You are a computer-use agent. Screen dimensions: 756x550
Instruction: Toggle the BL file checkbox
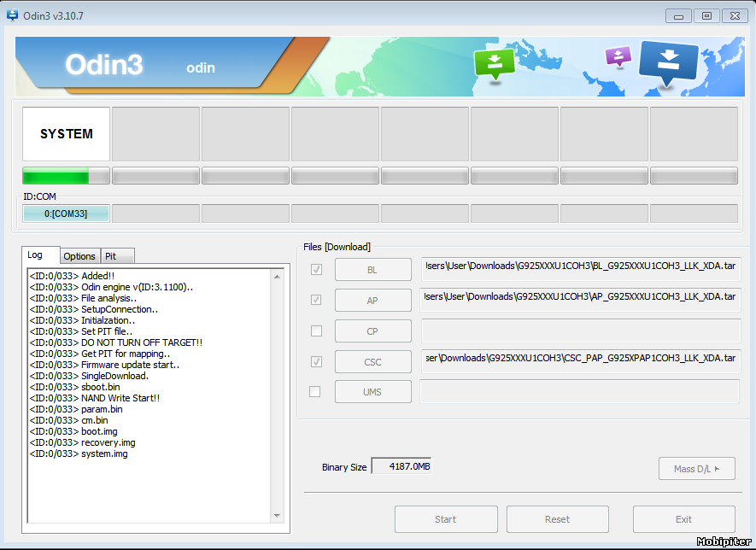pos(316,270)
